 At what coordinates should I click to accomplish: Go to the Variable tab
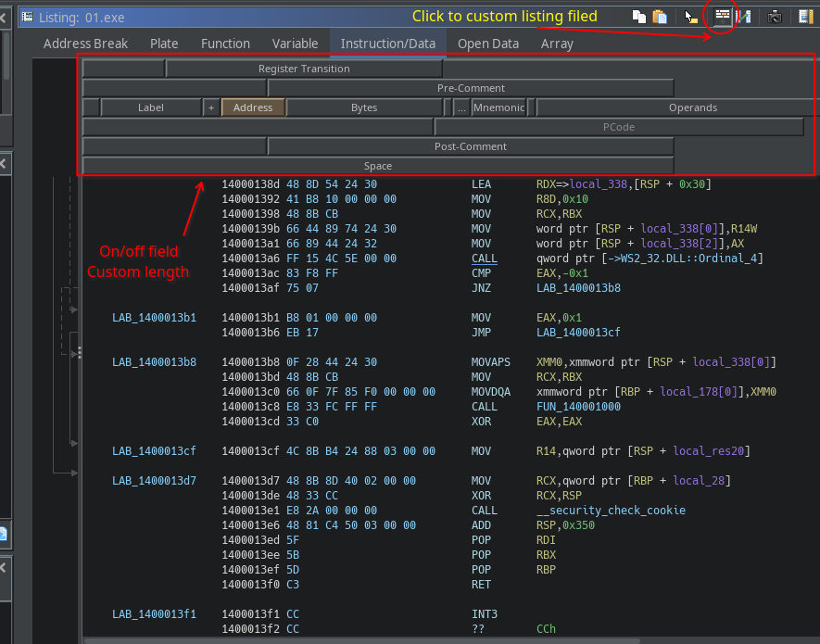(295, 44)
